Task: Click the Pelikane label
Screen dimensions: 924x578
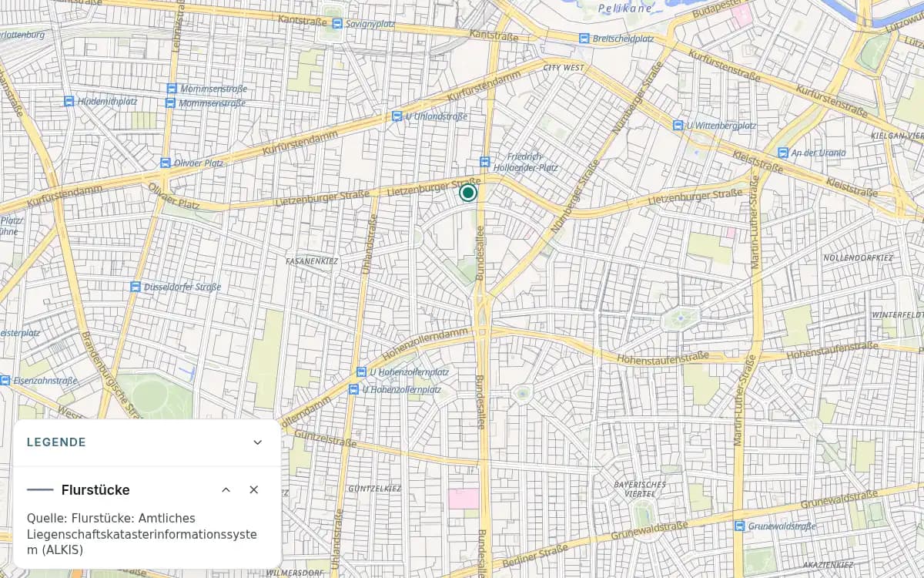Action: [626, 8]
